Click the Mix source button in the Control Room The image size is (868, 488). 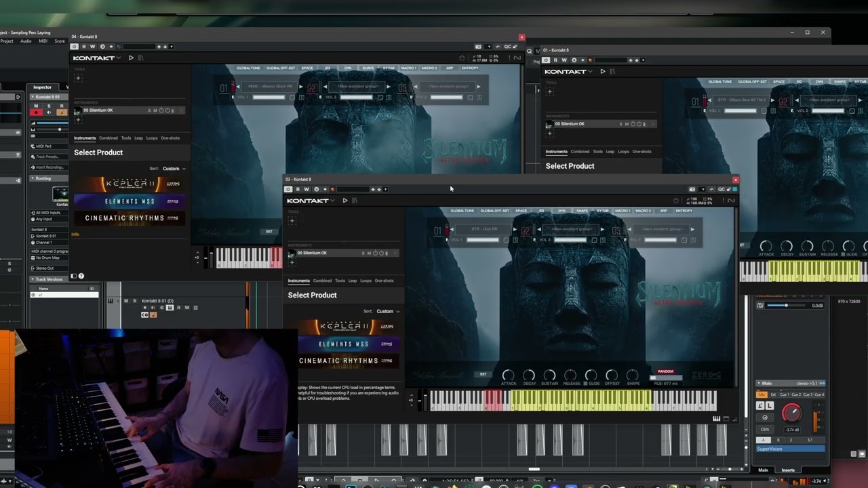point(762,394)
